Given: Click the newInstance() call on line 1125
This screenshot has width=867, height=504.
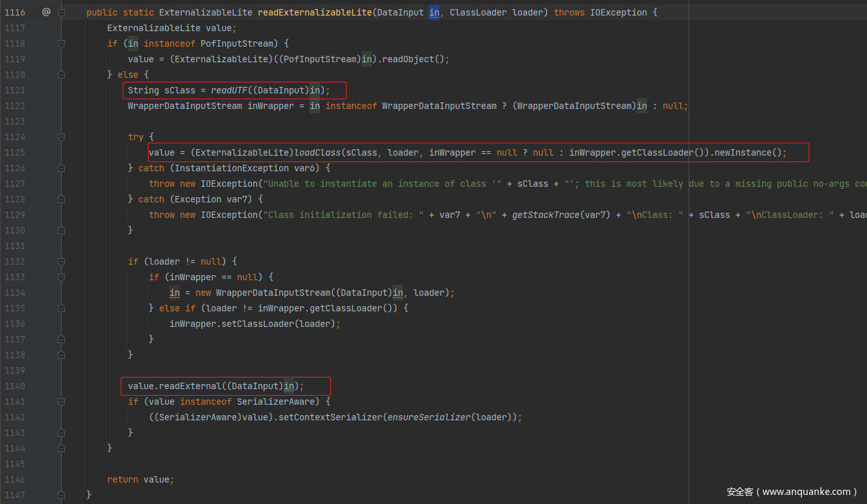Looking at the screenshot, I should pos(745,152).
